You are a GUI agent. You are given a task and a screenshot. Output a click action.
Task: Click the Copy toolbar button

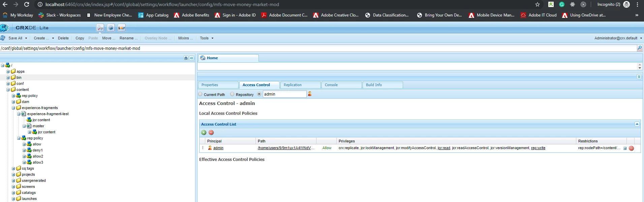80,38
